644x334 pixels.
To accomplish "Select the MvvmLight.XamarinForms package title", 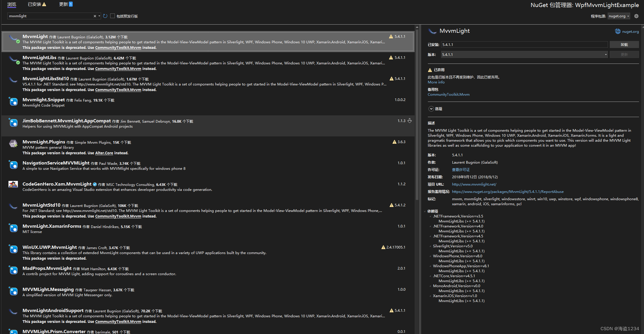I will pos(52,226).
